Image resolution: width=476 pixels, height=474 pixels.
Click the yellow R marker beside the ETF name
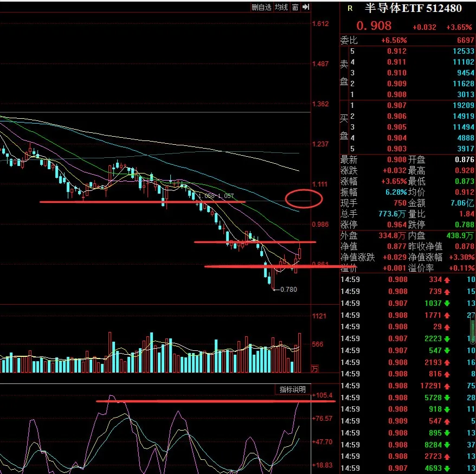(350, 9)
